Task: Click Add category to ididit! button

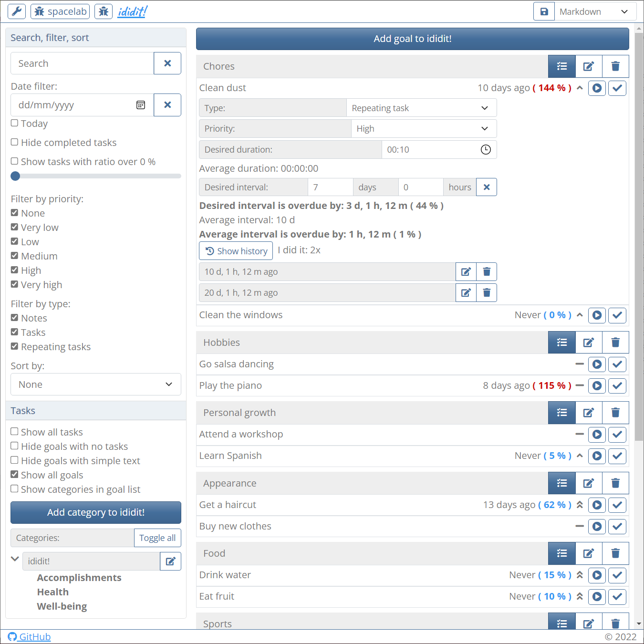Action: (x=96, y=512)
